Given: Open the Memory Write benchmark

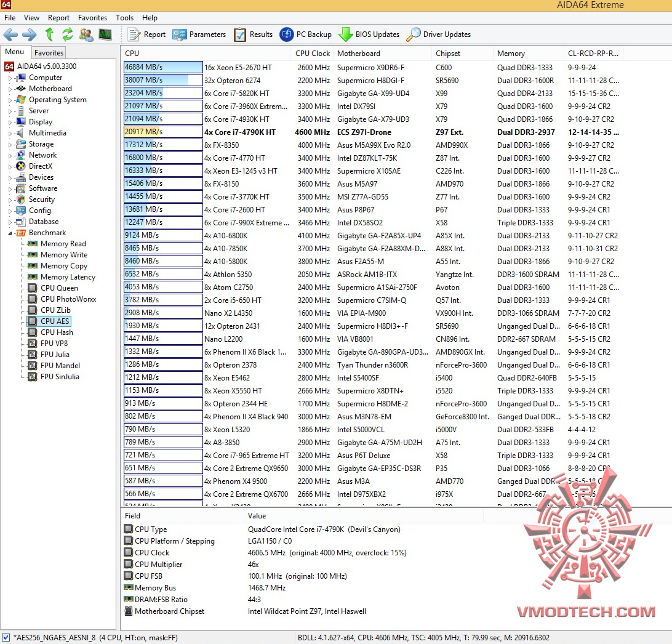Looking at the screenshot, I should [x=64, y=255].
